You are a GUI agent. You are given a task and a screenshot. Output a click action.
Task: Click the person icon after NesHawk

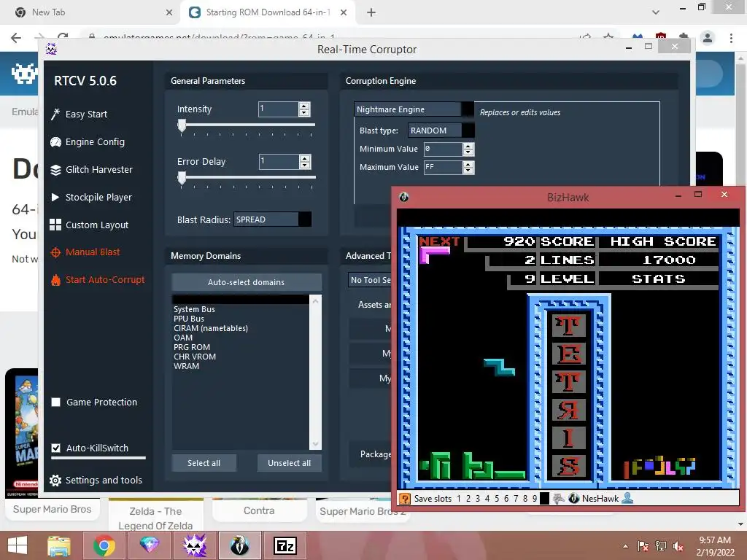click(x=627, y=498)
